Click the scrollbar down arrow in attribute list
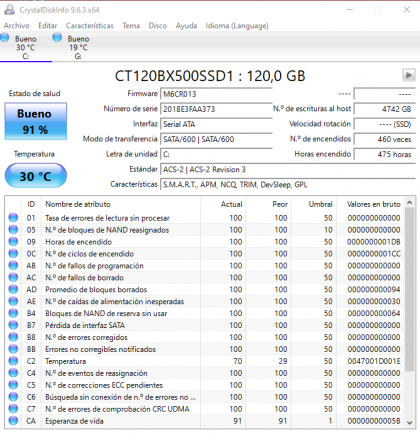Image resolution: width=420 pixels, height=433 pixels. [410, 422]
